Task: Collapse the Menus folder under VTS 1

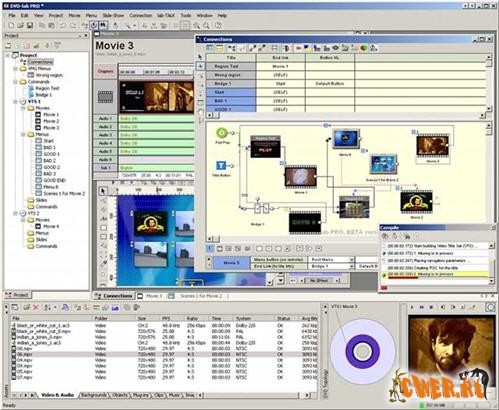Action: tap(23, 134)
